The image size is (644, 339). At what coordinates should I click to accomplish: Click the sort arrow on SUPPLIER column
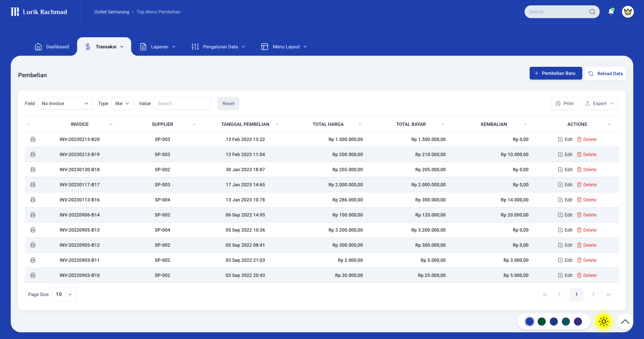pyautogui.click(x=194, y=124)
